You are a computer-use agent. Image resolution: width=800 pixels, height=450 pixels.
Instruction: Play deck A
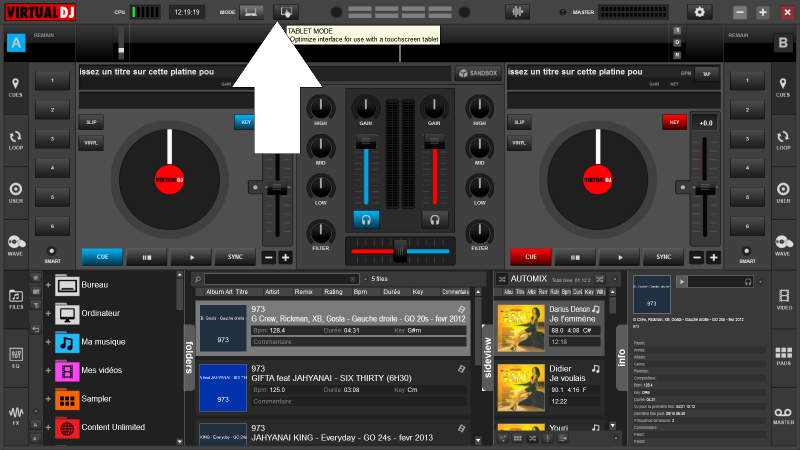tap(192, 257)
